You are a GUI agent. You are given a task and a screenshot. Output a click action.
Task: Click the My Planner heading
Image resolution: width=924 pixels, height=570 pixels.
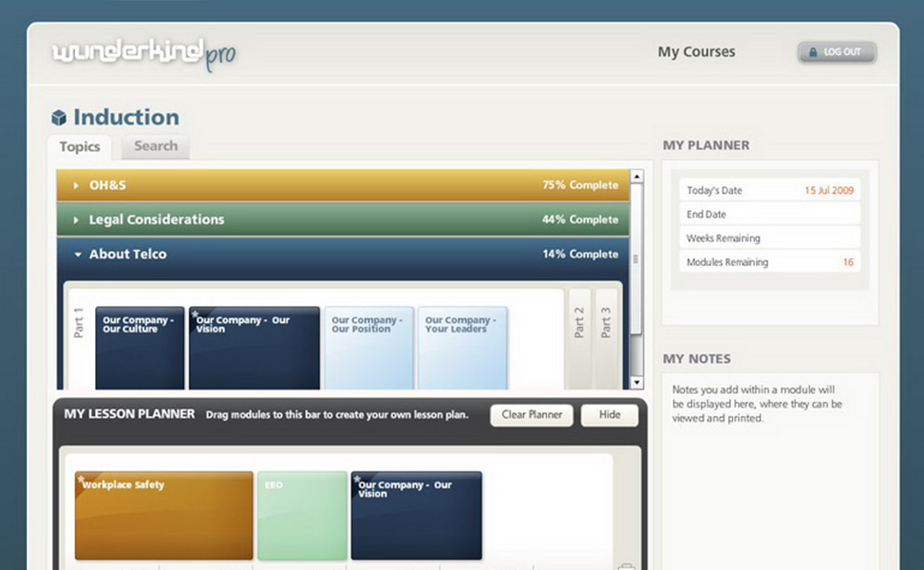[x=706, y=145]
